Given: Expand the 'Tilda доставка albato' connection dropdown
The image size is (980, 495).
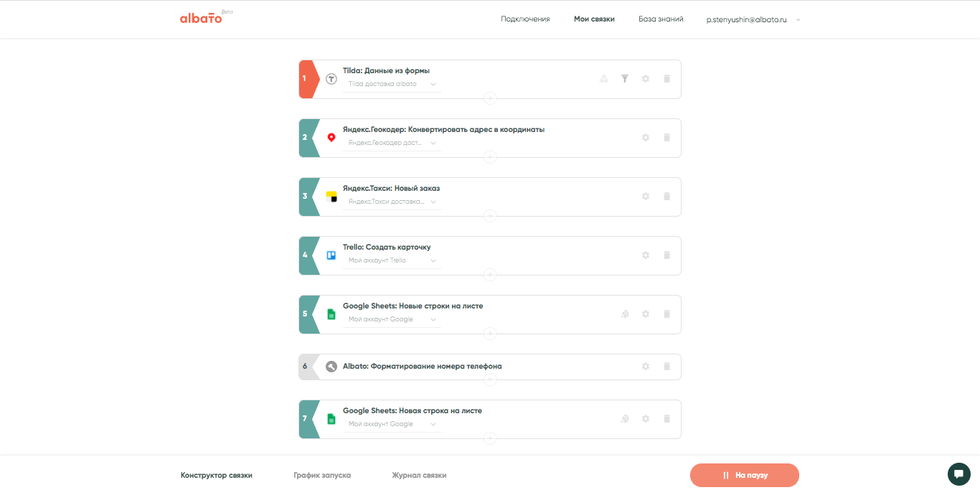Looking at the screenshot, I should [392, 84].
